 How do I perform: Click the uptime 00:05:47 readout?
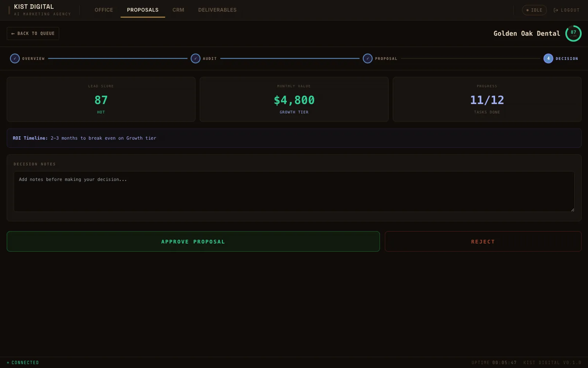(494, 362)
